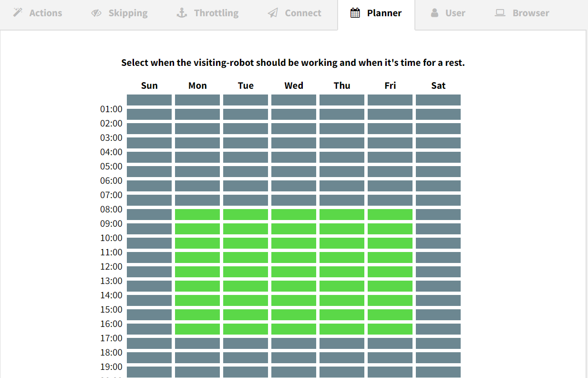Enable Thursday 03:00 gray slot
Viewport: 588px width, 378px height.
point(342,143)
